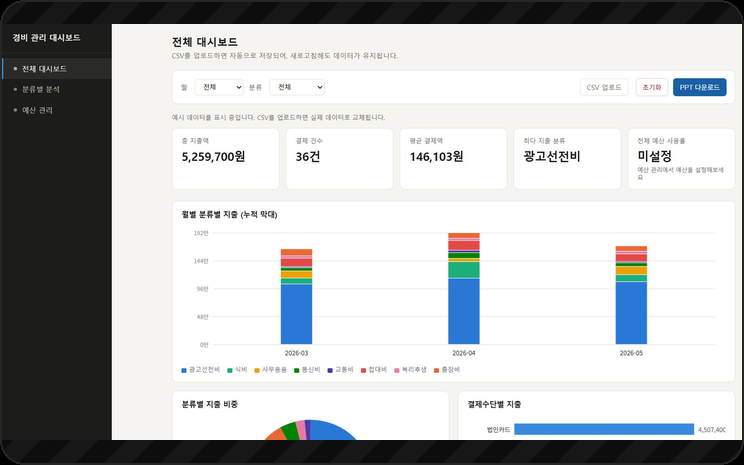Click the 미설정 budget usage card

pyautogui.click(x=681, y=158)
